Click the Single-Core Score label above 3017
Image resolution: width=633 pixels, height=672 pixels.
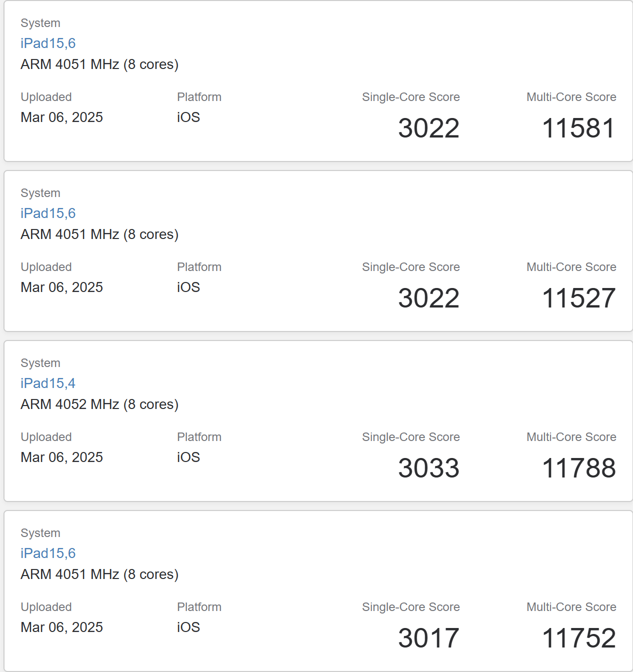[410, 607]
